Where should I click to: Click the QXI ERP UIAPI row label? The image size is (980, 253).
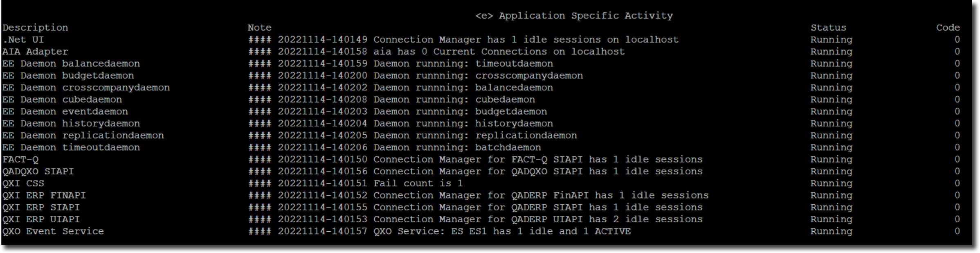(41, 219)
